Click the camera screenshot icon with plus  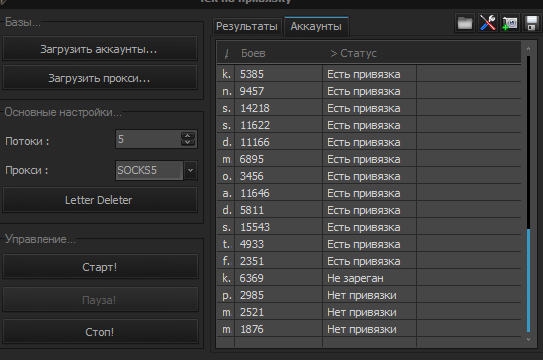pos(510,24)
